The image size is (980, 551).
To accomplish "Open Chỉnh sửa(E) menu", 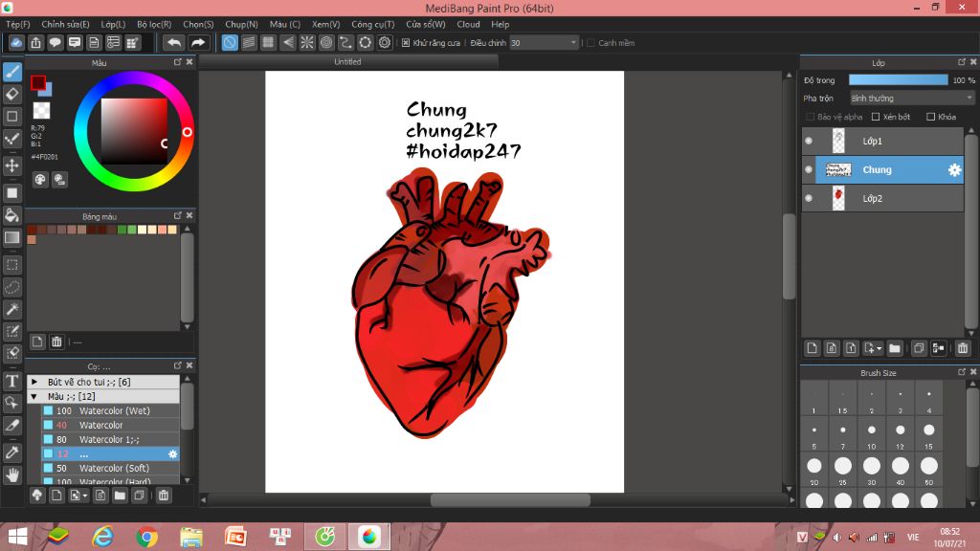I will pos(65,24).
